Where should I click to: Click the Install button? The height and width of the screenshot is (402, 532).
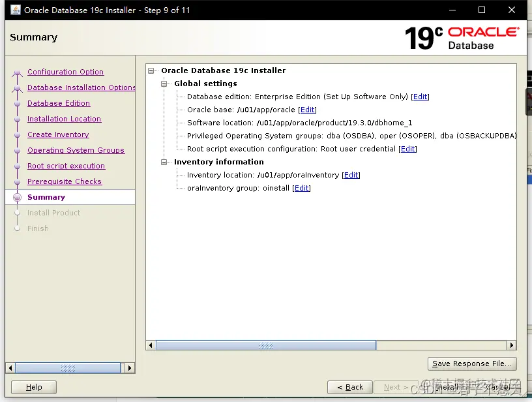(x=447, y=387)
